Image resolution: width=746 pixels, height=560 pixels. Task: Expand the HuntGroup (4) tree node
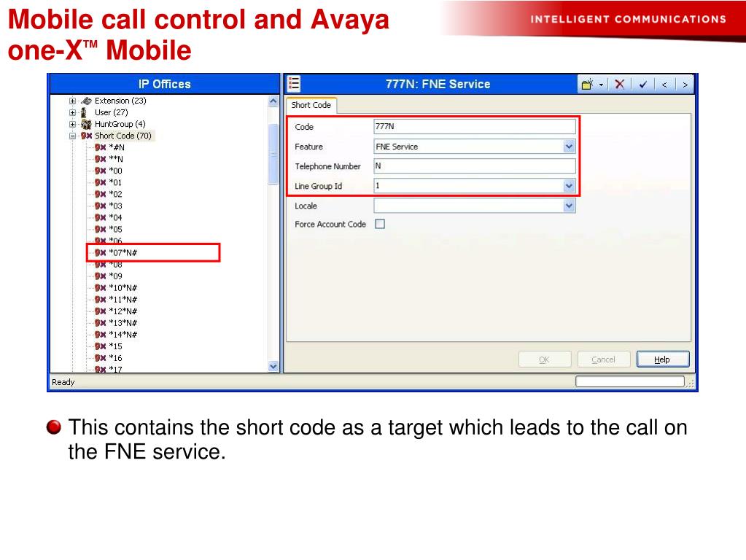(x=72, y=124)
